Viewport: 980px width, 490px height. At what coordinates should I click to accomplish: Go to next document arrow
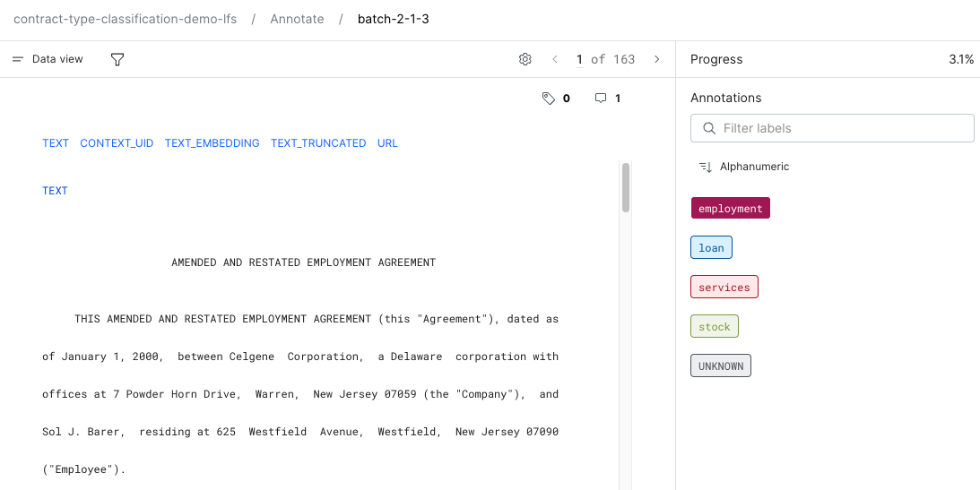tap(657, 59)
